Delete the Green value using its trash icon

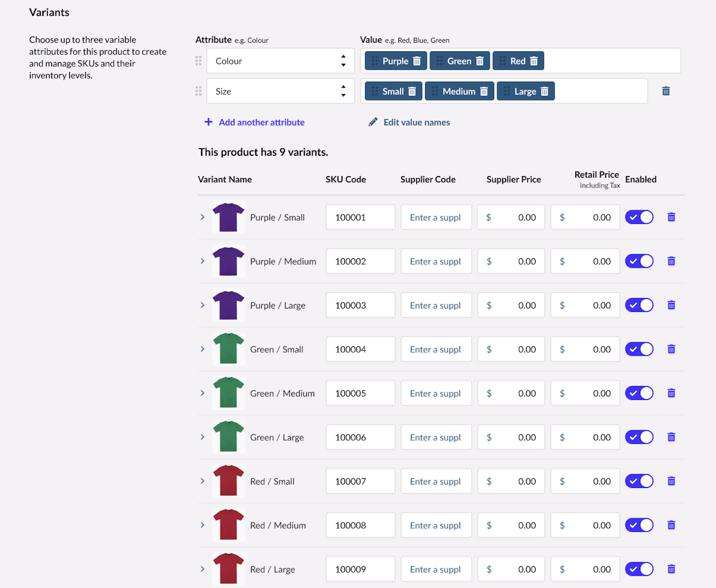[x=480, y=61]
